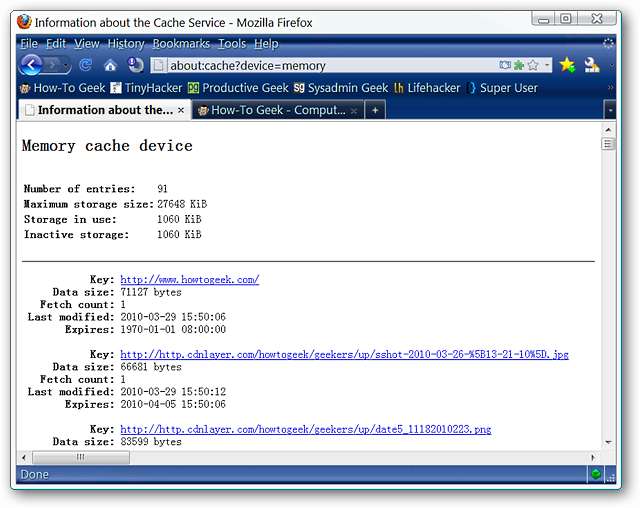640x508 pixels.
Task: Click the yellow star bookmarks toolbar button
Action: click(567, 65)
